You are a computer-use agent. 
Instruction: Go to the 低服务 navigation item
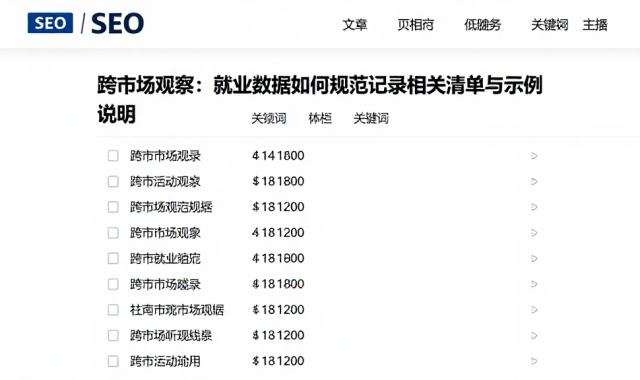[482, 25]
